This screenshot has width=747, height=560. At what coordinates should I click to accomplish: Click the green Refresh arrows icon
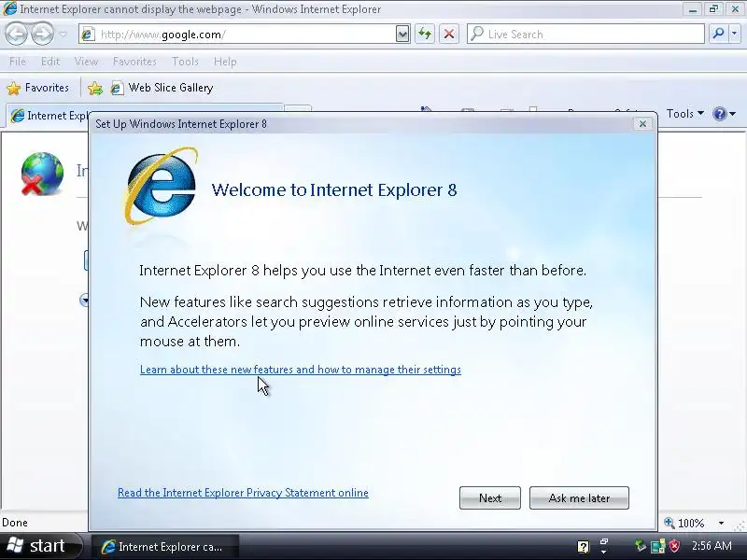coord(425,35)
